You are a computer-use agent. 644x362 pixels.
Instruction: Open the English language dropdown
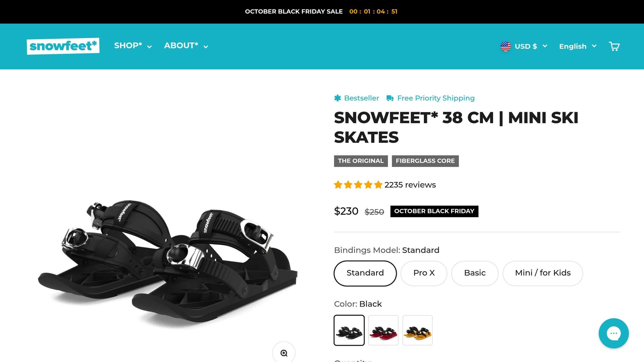[578, 46]
